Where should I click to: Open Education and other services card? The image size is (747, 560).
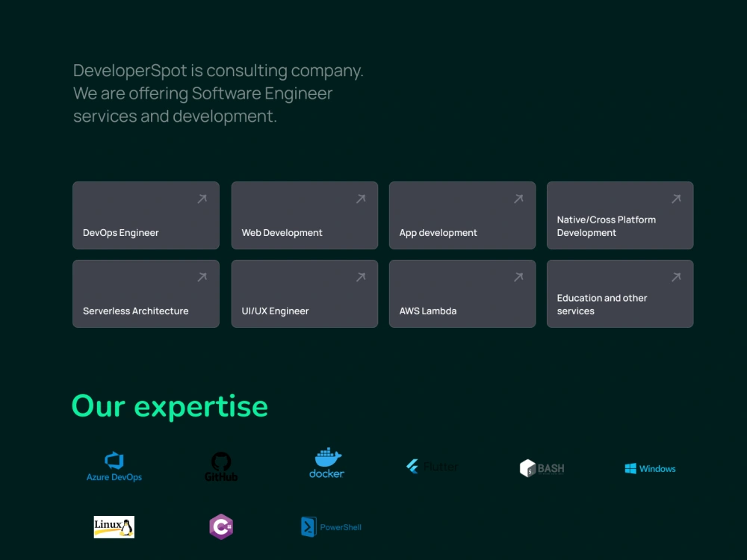pyautogui.click(x=620, y=293)
